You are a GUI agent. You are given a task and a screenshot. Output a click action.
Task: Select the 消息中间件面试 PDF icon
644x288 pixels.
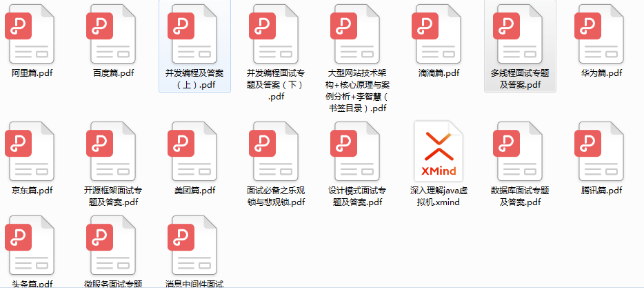point(192,245)
